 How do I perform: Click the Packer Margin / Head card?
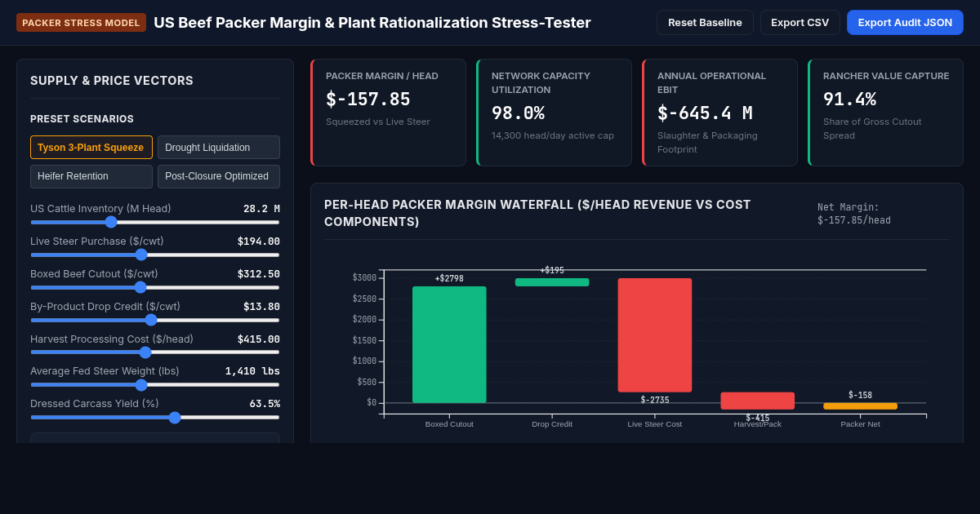click(x=388, y=113)
